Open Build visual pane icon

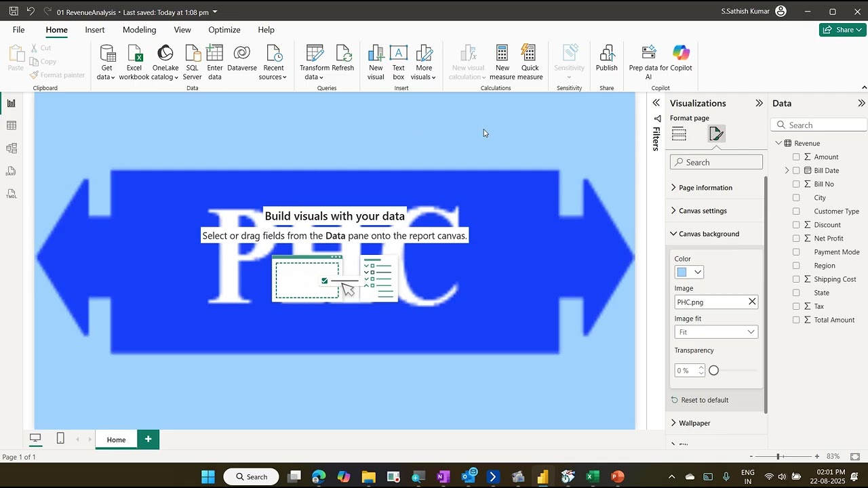679,134
